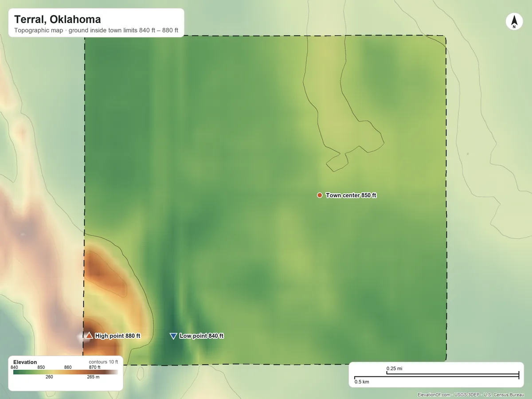Screen dimensions: 532x399
Task: Click the 'Low point 840 ft' label
Action: [201, 336]
